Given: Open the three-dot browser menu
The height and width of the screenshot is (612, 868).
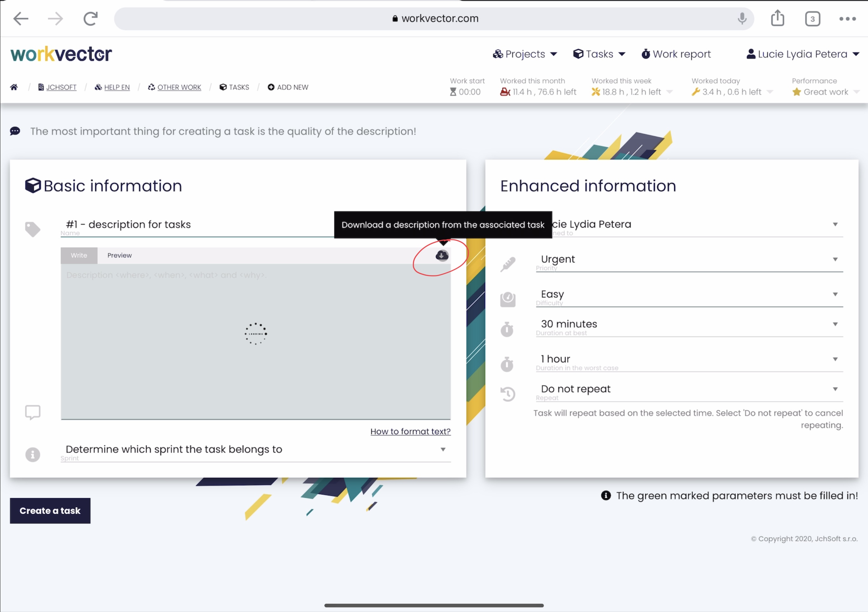Looking at the screenshot, I should tap(847, 19).
